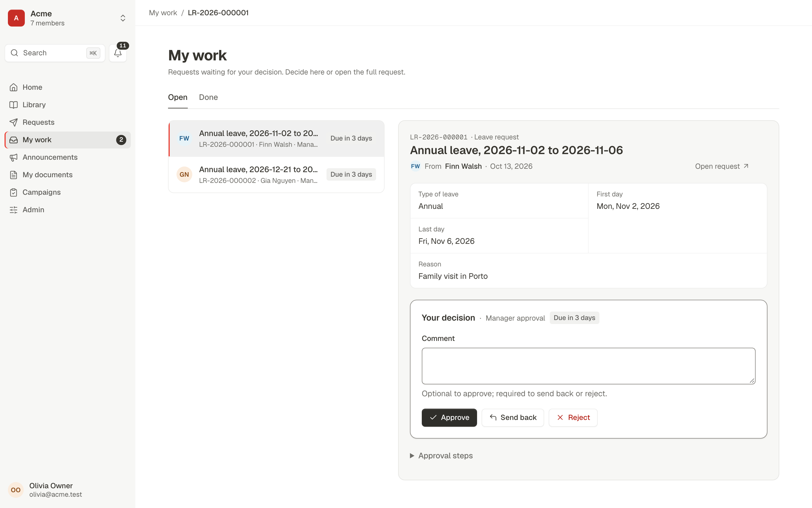Open Campaigns in sidebar
Screen dimensions: 812x508
[x=68, y=192]
